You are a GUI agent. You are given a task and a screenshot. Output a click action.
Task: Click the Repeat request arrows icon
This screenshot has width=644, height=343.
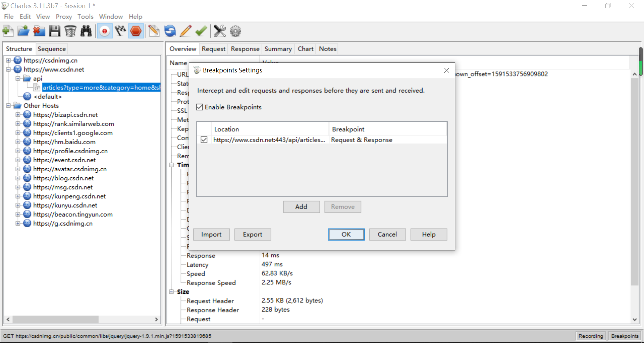point(170,31)
